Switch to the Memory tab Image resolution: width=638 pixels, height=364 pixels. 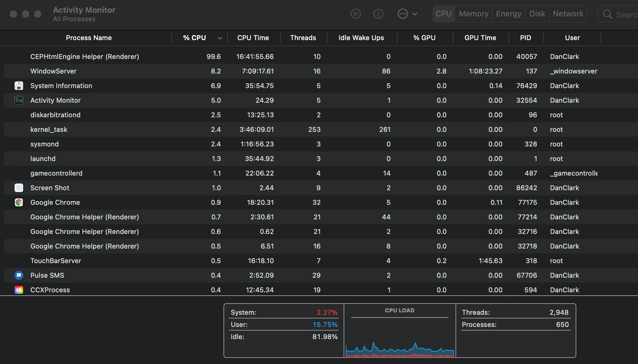[473, 14]
